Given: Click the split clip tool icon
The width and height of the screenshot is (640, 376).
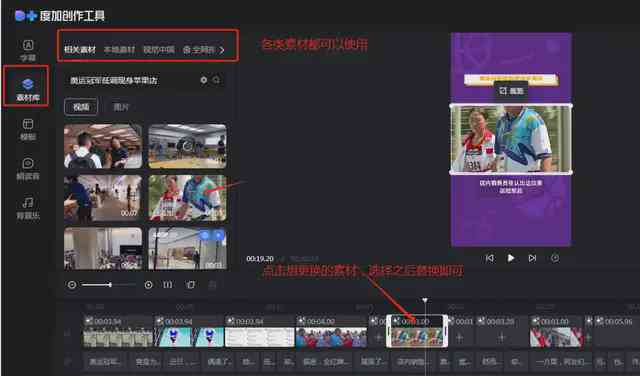Looking at the screenshot, I should coord(168,285).
